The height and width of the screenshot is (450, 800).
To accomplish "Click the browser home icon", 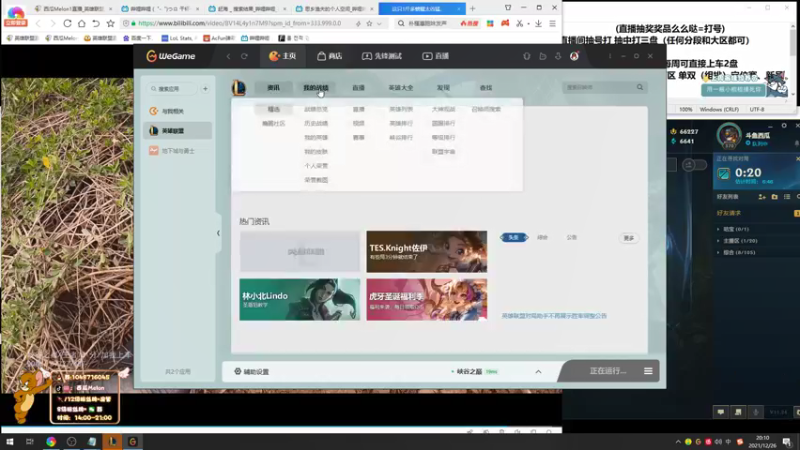I will coord(82,23).
